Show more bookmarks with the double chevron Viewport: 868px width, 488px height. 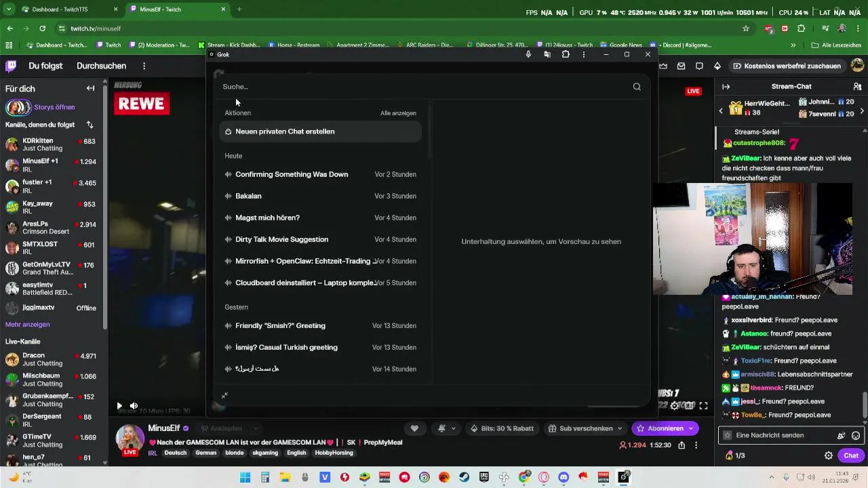click(793, 45)
